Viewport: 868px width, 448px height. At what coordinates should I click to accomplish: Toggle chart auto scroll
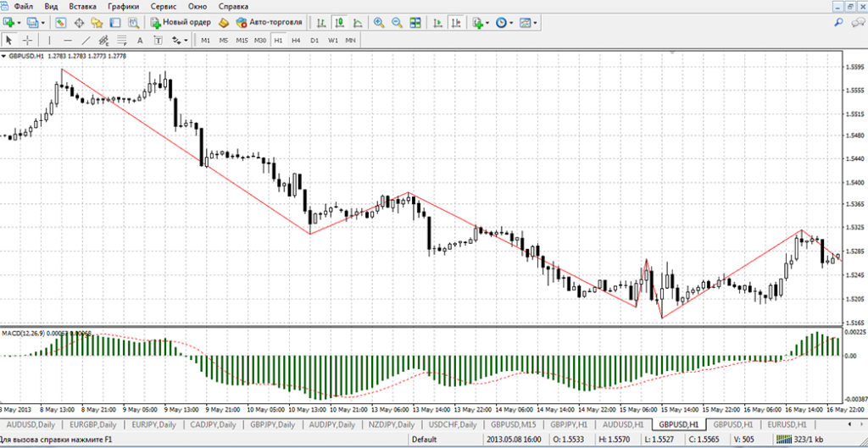pos(438,23)
